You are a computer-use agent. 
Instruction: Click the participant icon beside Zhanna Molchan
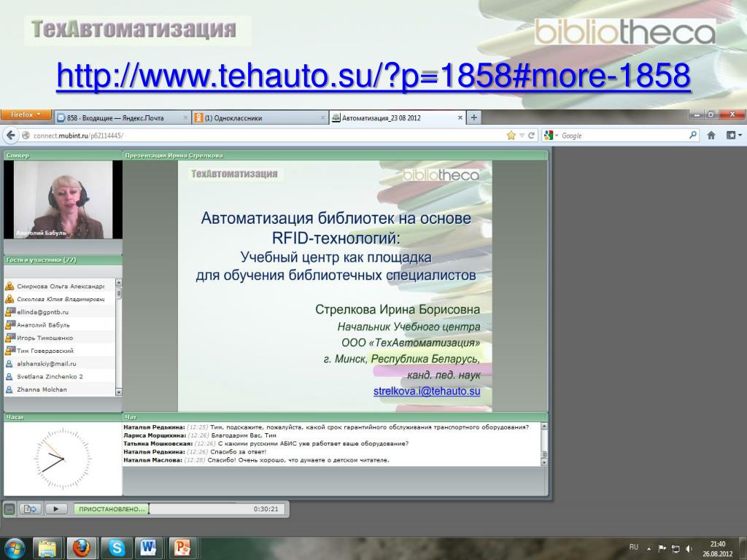coord(9,389)
